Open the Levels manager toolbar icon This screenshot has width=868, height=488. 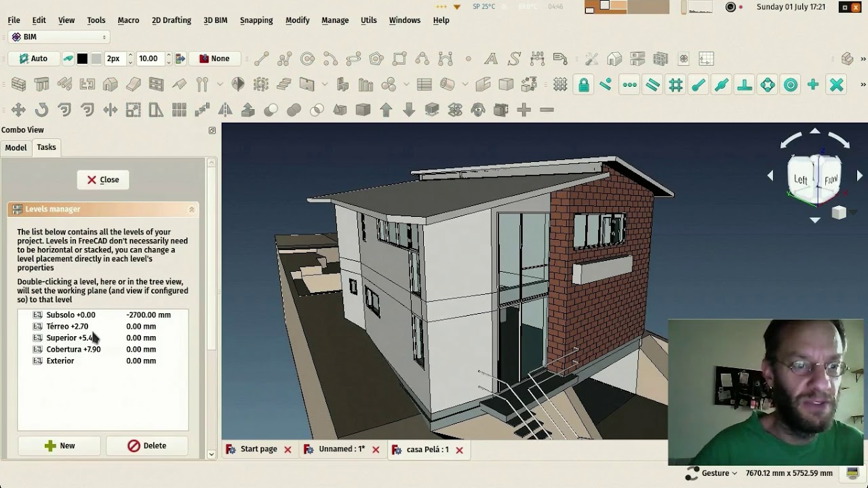pyautogui.click(x=637, y=59)
